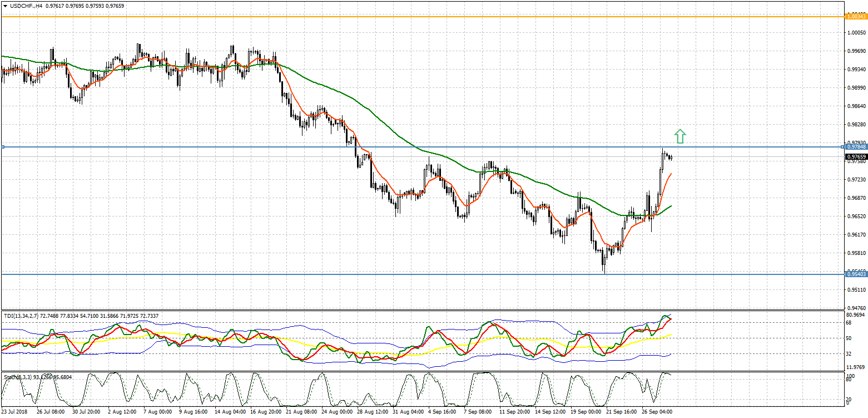Select the left handle of 0.97848 line
Image resolution: width=868 pixels, height=418 pixels.
[x=3, y=147]
